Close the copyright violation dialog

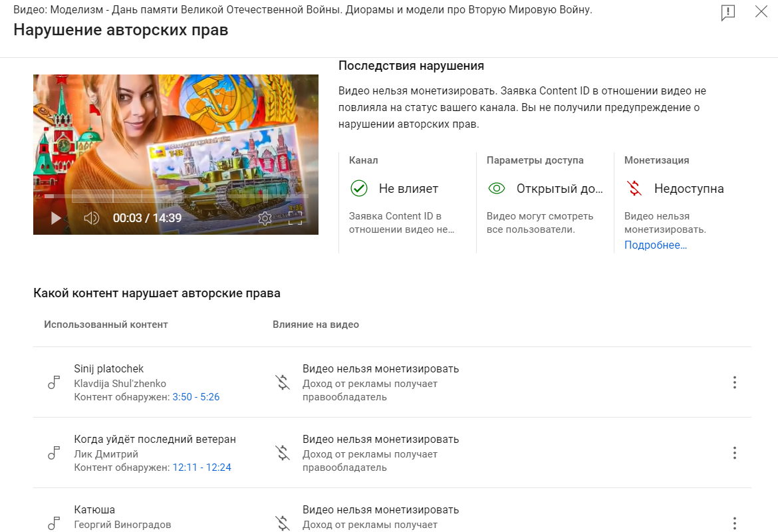click(761, 11)
